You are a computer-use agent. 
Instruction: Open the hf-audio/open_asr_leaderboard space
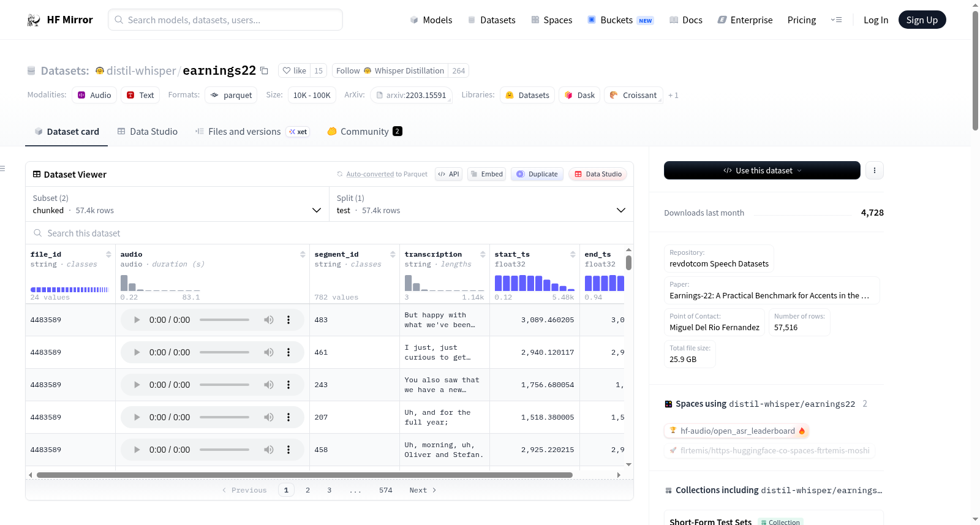pos(737,431)
